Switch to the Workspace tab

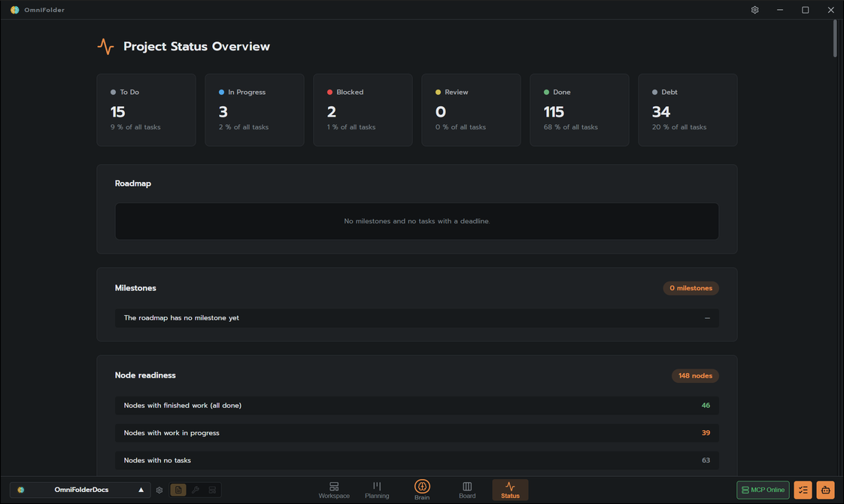334,490
